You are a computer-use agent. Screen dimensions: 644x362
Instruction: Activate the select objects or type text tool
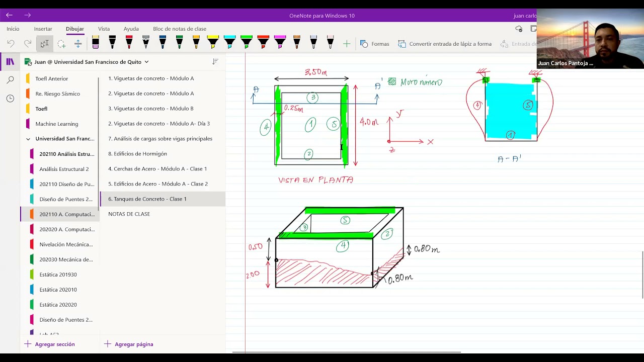[x=45, y=44]
